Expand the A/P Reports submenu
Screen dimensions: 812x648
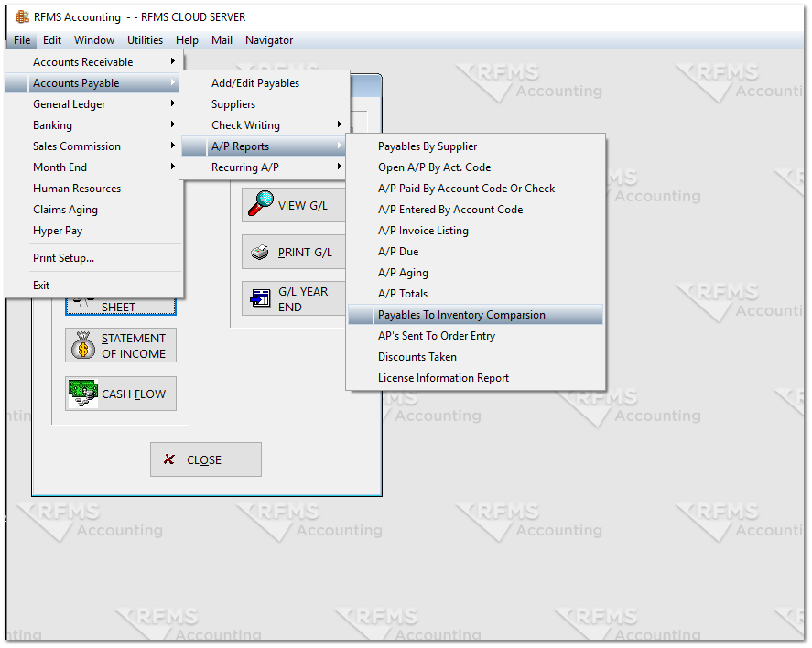point(265,146)
